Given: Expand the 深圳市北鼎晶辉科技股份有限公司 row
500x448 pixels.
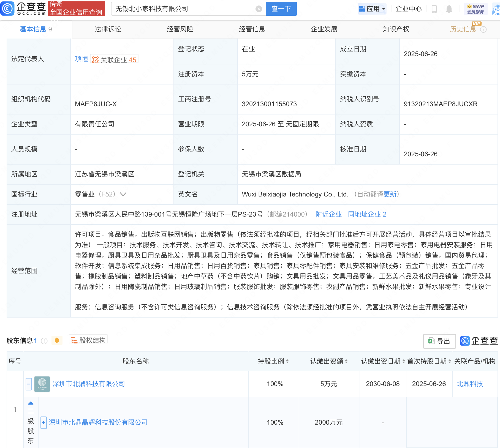Looking at the screenshot, I should point(44,422).
